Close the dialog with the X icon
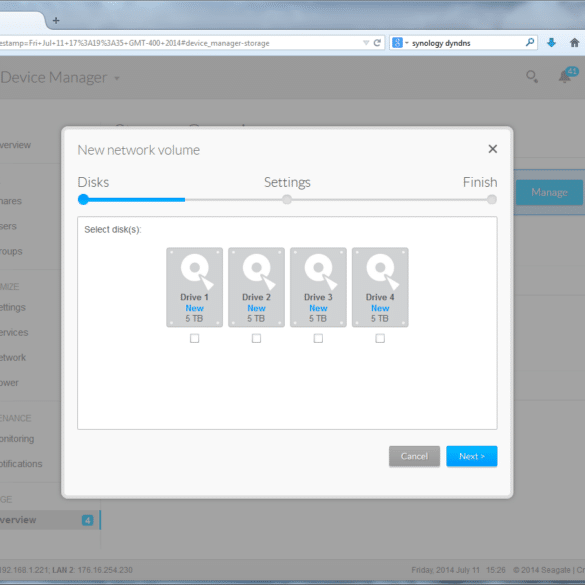This screenshot has height=585, width=585. [492, 149]
